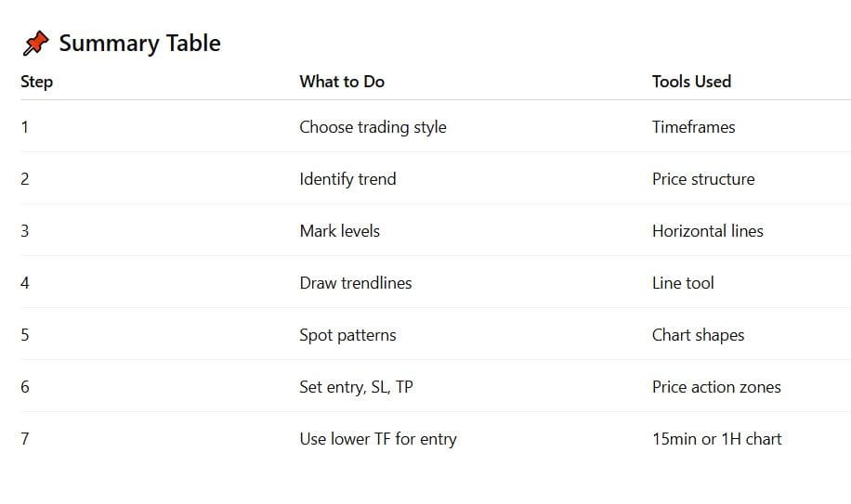Select the Draw trendlines cell

tap(356, 283)
